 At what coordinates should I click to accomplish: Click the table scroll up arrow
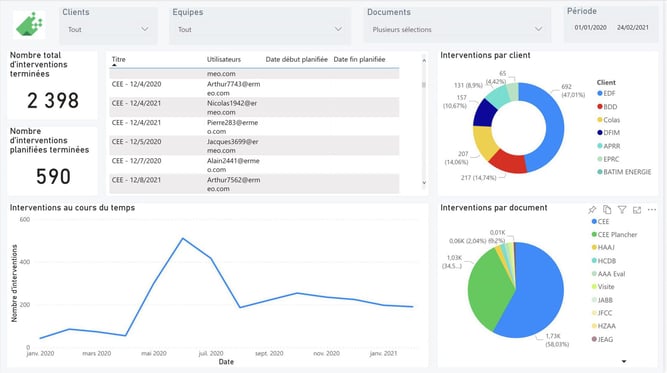[x=424, y=61]
